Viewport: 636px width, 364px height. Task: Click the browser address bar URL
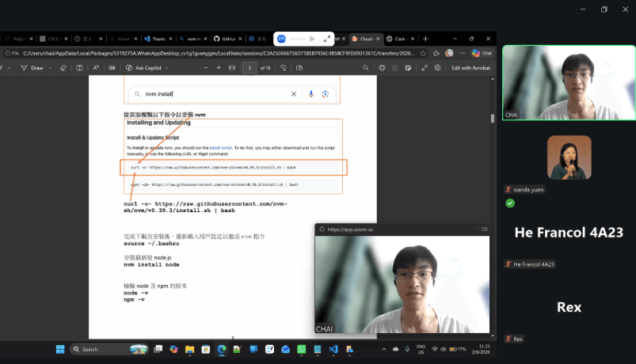(x=219, y=53)
